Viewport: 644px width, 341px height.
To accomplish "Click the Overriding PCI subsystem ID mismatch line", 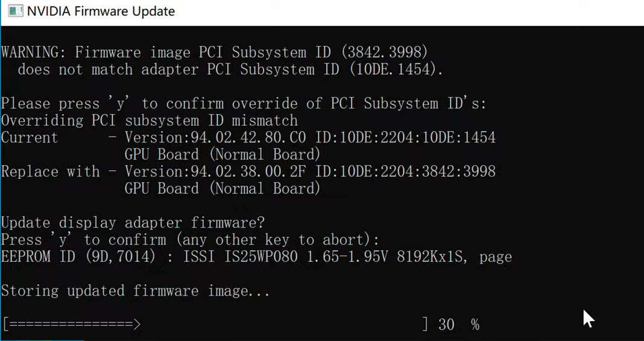I will pos(149,121).
